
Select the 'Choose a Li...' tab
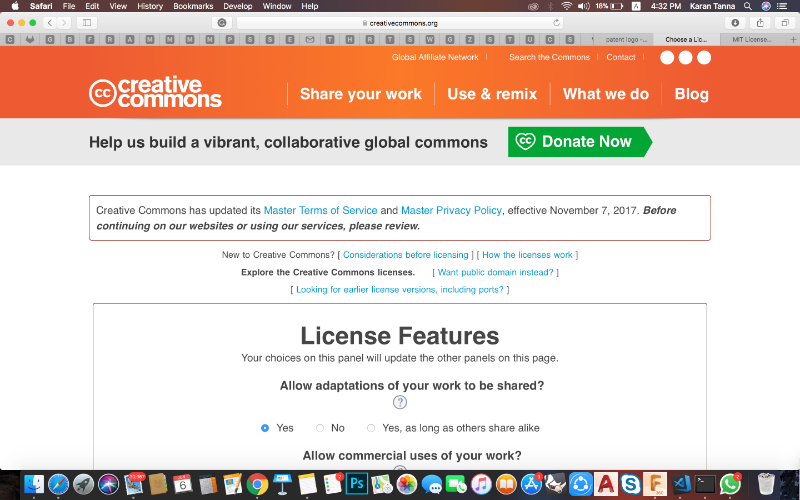pos(686,39)
